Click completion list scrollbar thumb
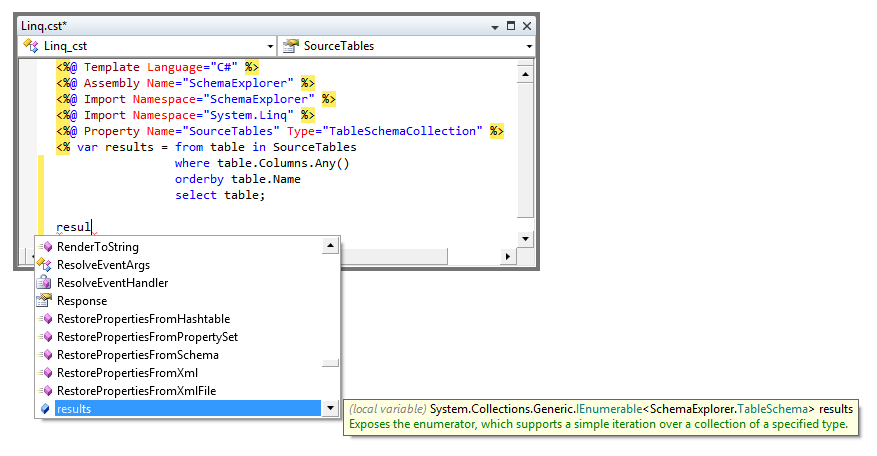877x456 pixels. [x=331, y=363]
